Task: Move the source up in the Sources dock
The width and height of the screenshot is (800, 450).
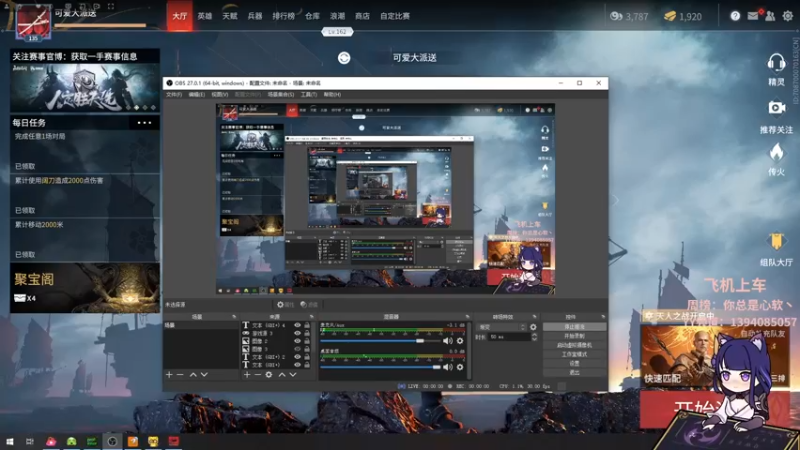Action: click(x=282, y=374)
